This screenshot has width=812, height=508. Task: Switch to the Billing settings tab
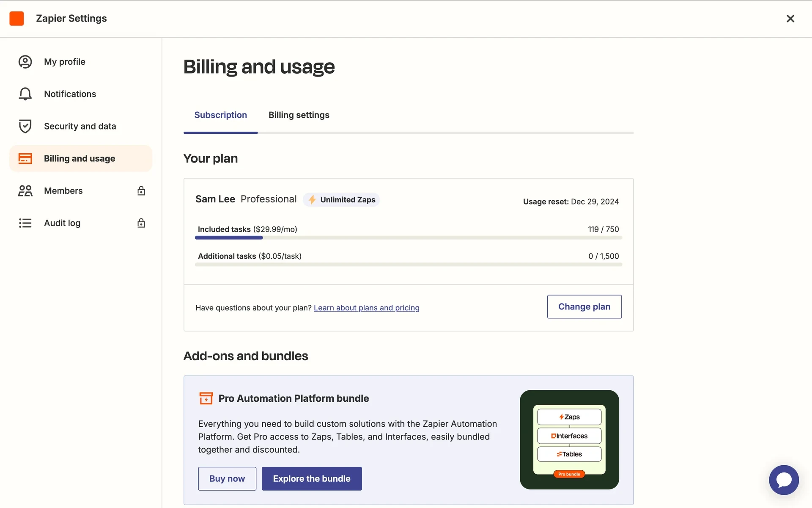(299, 115)
